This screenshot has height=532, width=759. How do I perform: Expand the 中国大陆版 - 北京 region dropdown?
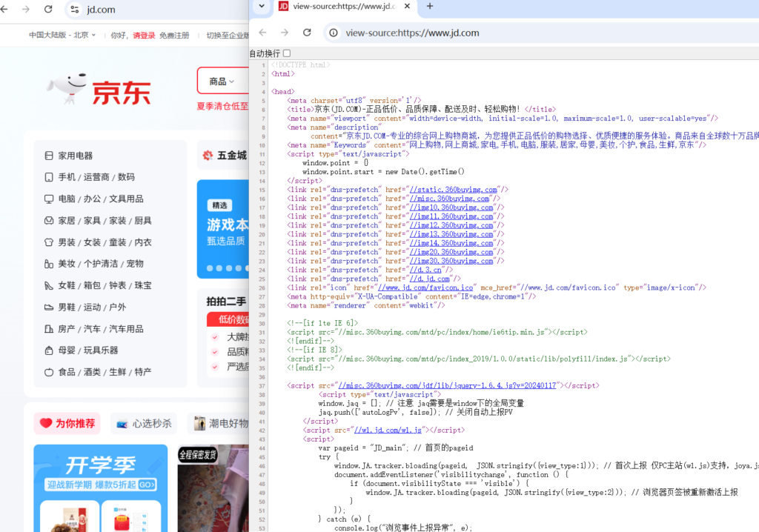click(62, 35)
